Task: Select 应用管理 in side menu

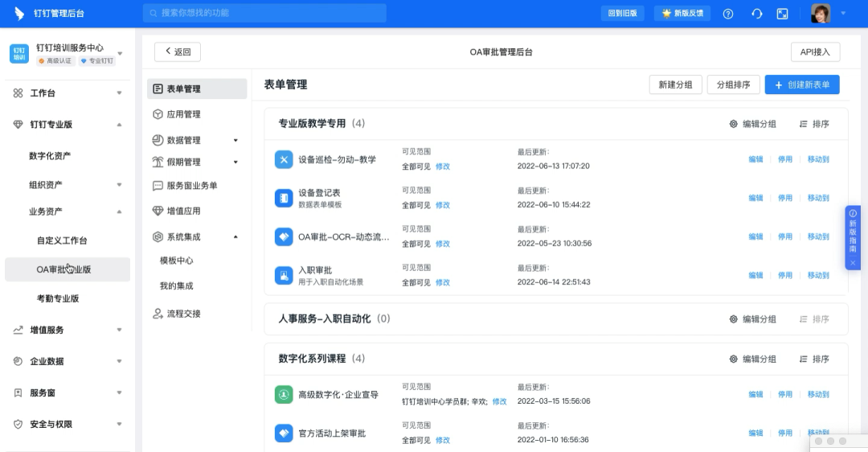Action: [183, 114]
